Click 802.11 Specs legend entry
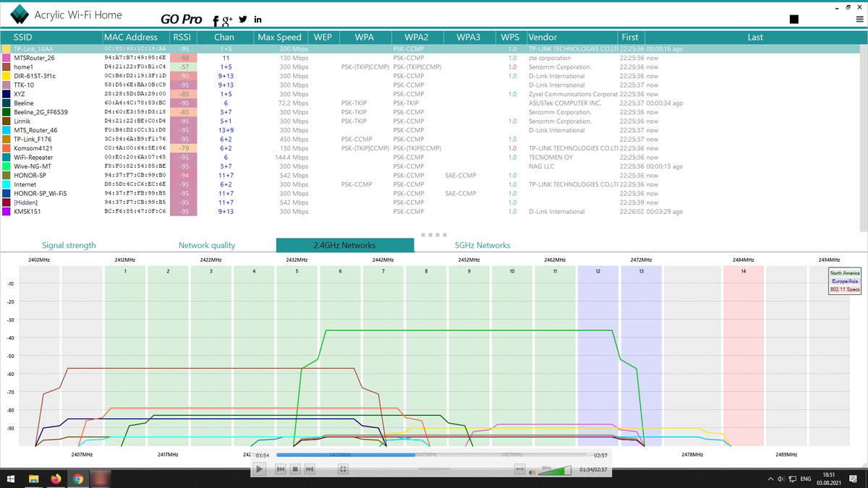868x488 pixels. coord(845,289)
